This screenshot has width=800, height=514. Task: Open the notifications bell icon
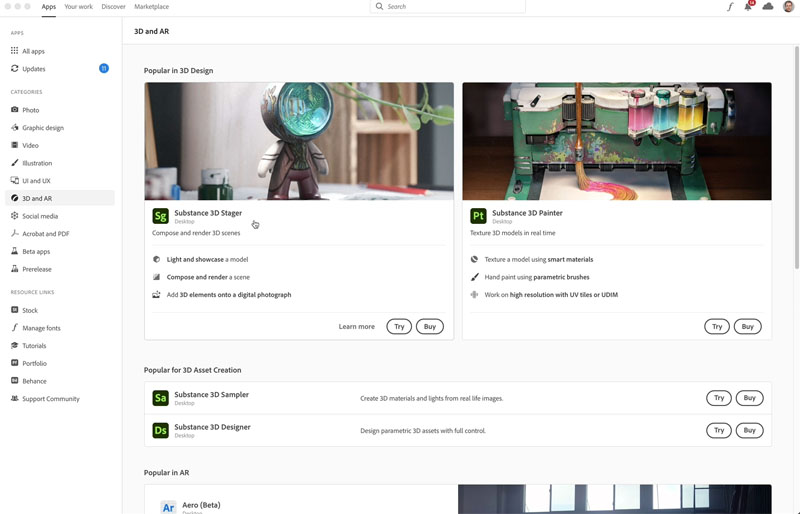[x=748, y=7]
